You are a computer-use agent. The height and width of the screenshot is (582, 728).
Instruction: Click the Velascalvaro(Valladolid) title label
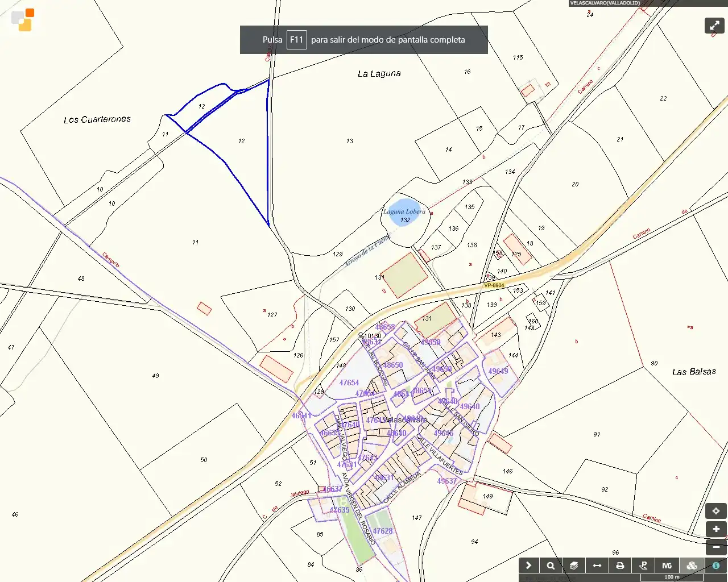point(605,3)
